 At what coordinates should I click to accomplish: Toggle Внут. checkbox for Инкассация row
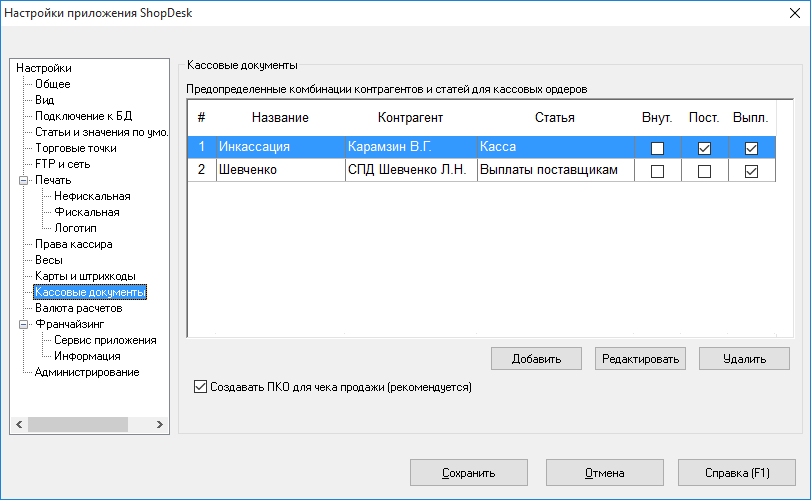point(657,148)
